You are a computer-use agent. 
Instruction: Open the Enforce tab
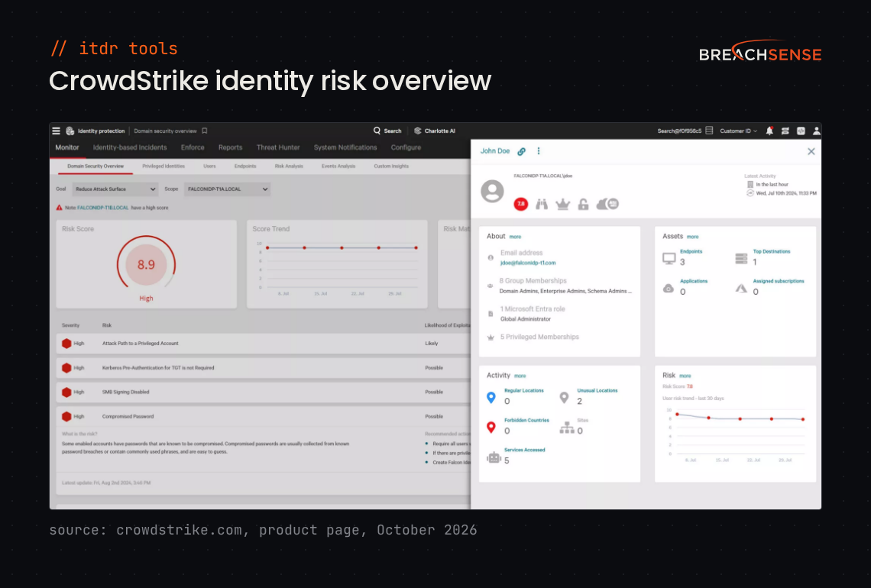click(193, 147)
